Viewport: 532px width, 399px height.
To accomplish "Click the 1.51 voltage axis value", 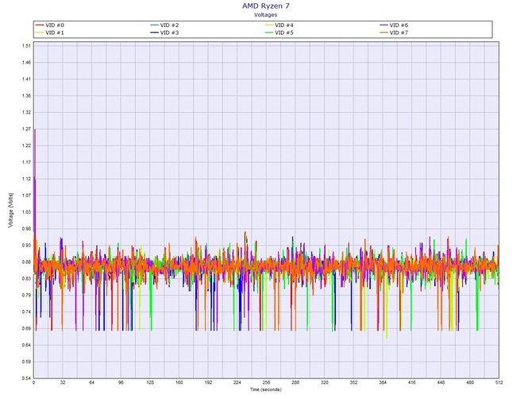I will [26, 46].
